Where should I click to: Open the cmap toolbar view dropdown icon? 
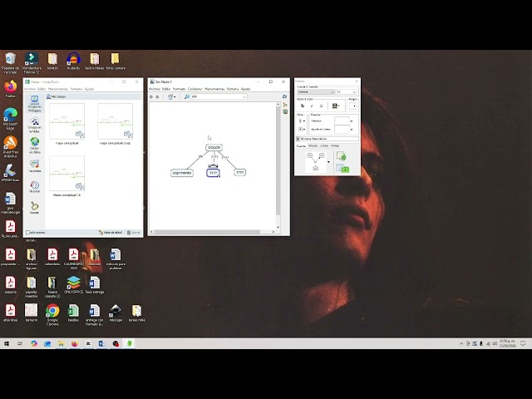click(x=172, y=96)
